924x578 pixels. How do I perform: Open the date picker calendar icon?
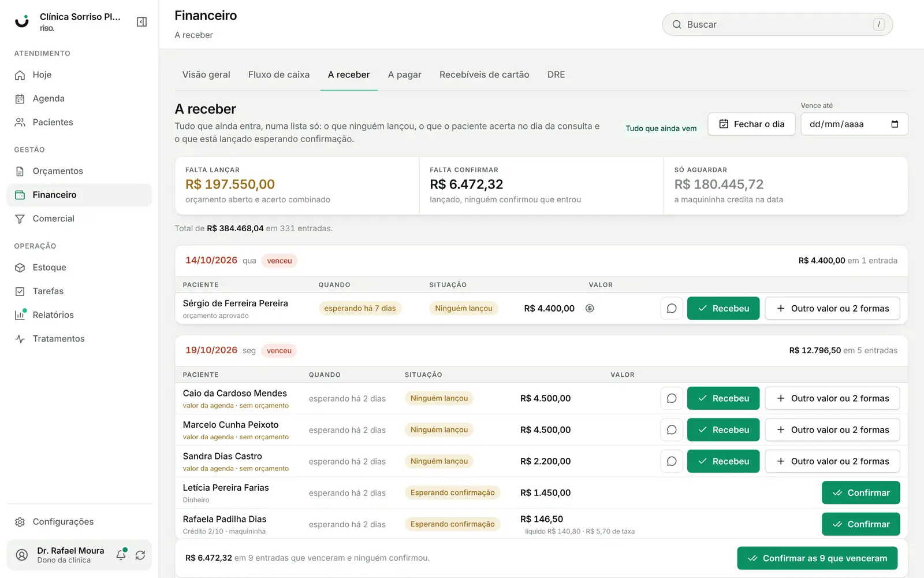click(x=895, y=124)
